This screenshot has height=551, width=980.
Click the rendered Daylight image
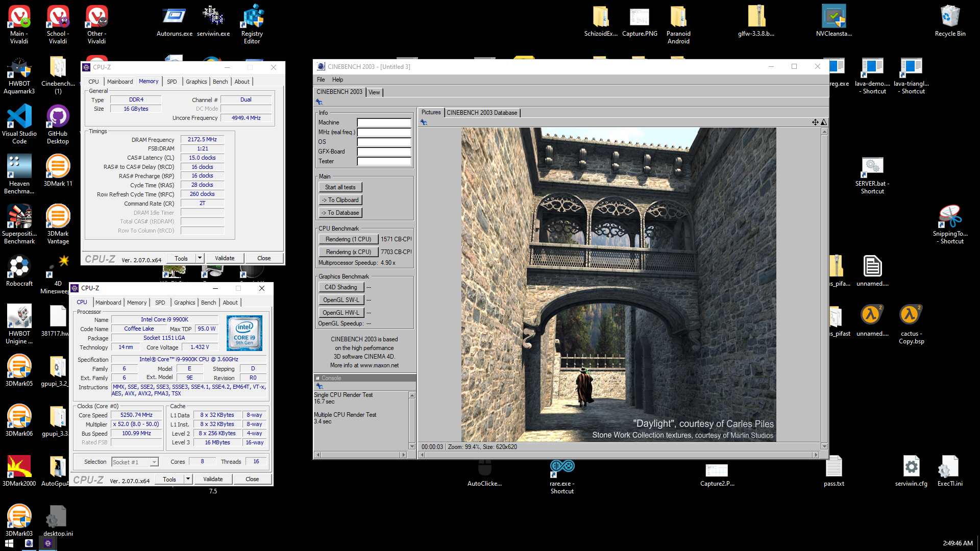click(619, 284)
